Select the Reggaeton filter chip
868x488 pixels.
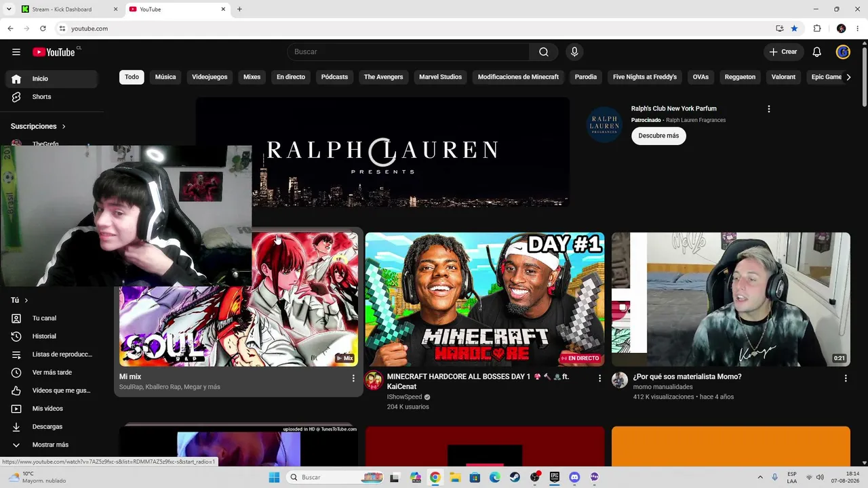click(740, 77)
